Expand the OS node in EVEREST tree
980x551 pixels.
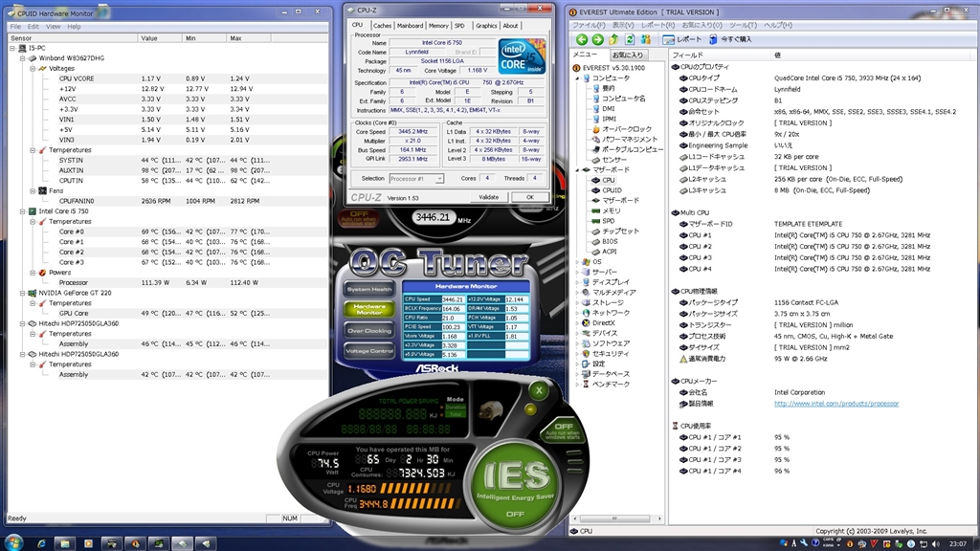577,261
